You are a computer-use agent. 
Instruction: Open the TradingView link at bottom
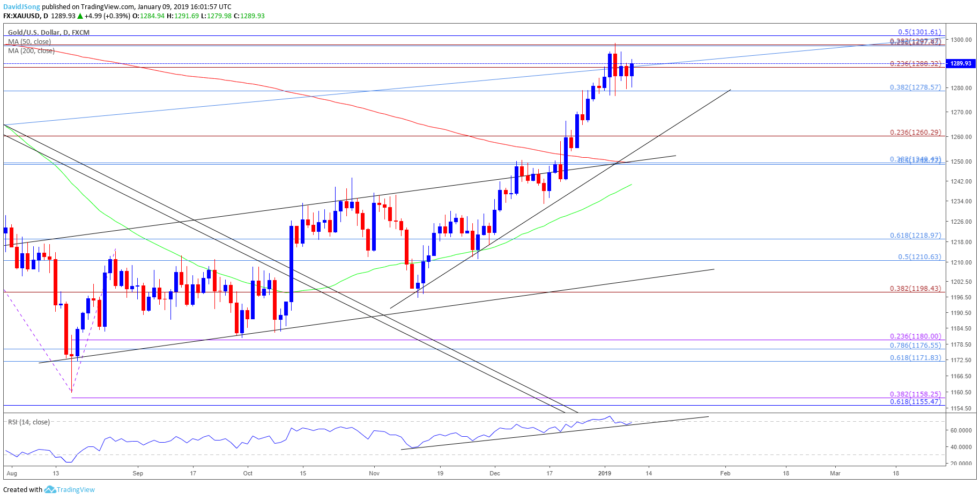click(76, 489)
